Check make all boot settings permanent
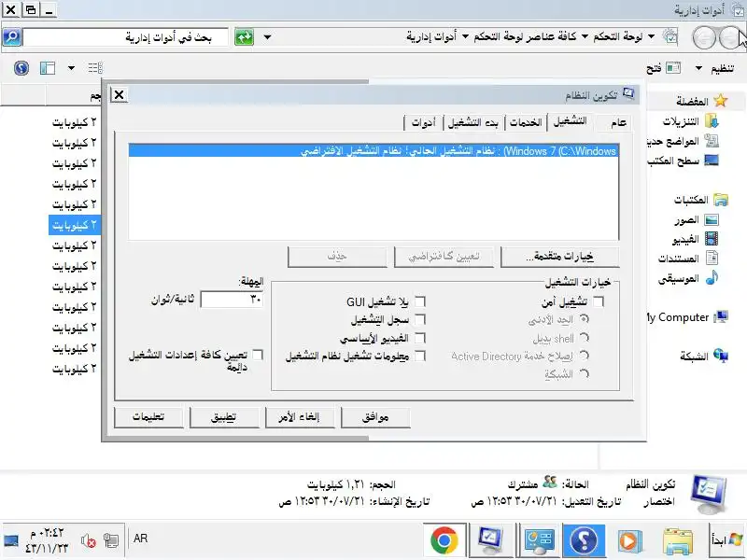Image resolution: width=747 pixels, height=560 pixels. click(x=258, y=355)
